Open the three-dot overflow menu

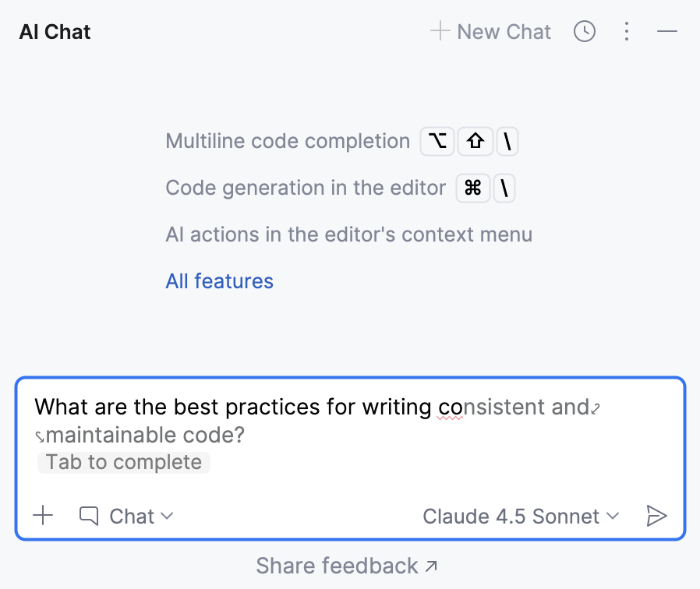coord(627,32)
